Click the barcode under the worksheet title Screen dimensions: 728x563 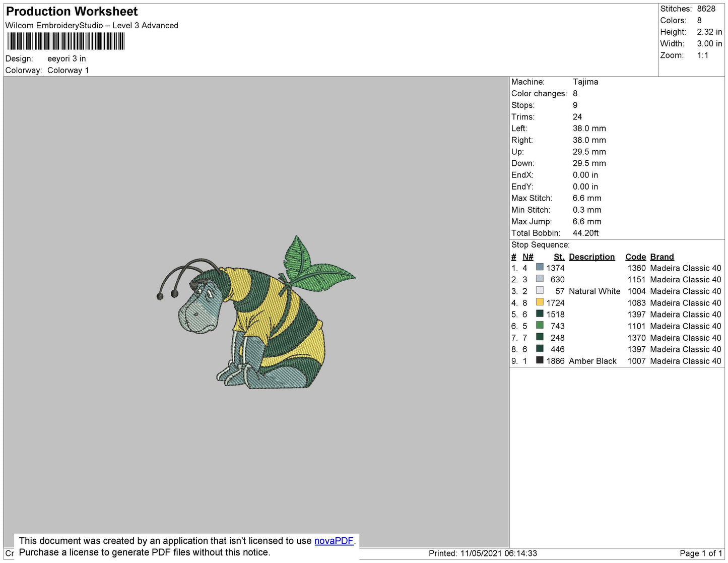click(x=66, y=41)
